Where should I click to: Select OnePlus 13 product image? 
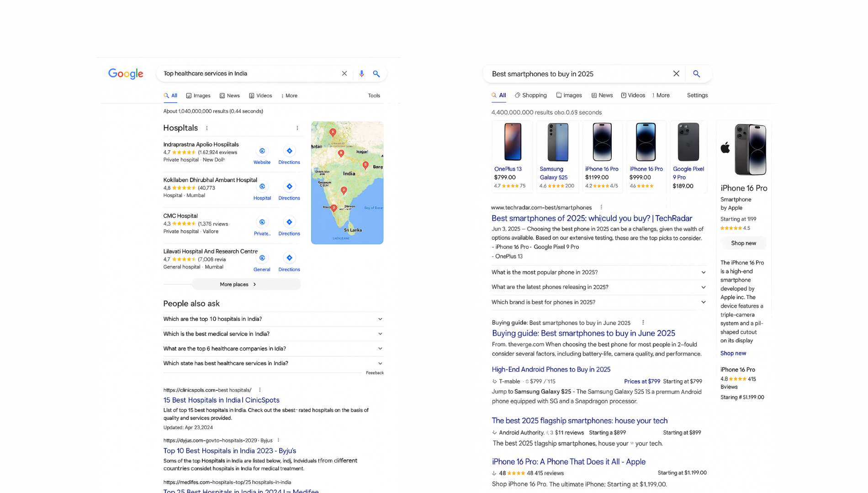(x=513, y=142)
